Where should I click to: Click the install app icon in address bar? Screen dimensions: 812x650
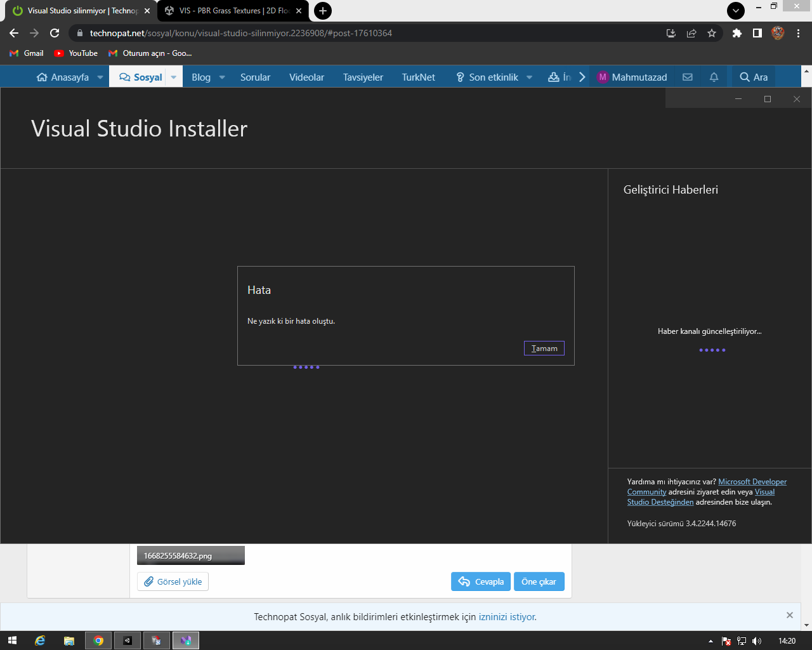[x=671, y=33]
